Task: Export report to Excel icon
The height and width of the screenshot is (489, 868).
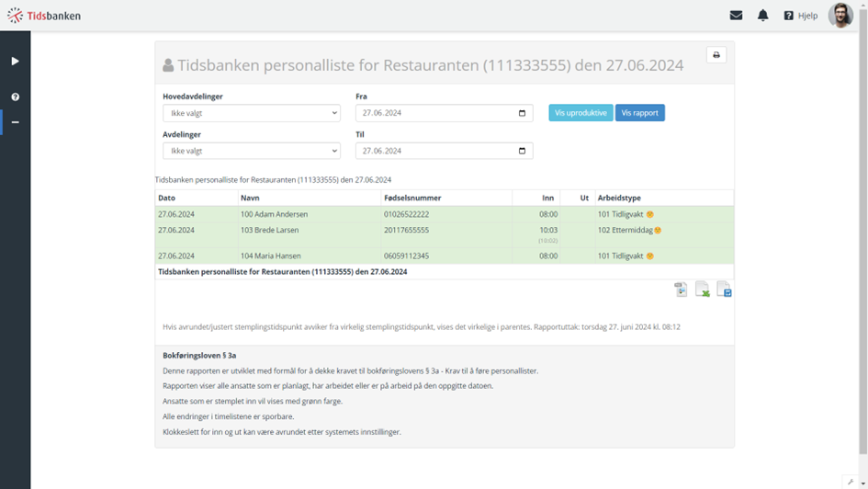Action: point(703,290)
